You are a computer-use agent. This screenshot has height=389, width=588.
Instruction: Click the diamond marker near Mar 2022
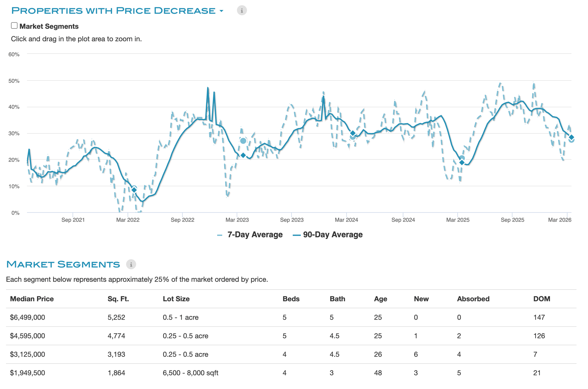(134, 190)
